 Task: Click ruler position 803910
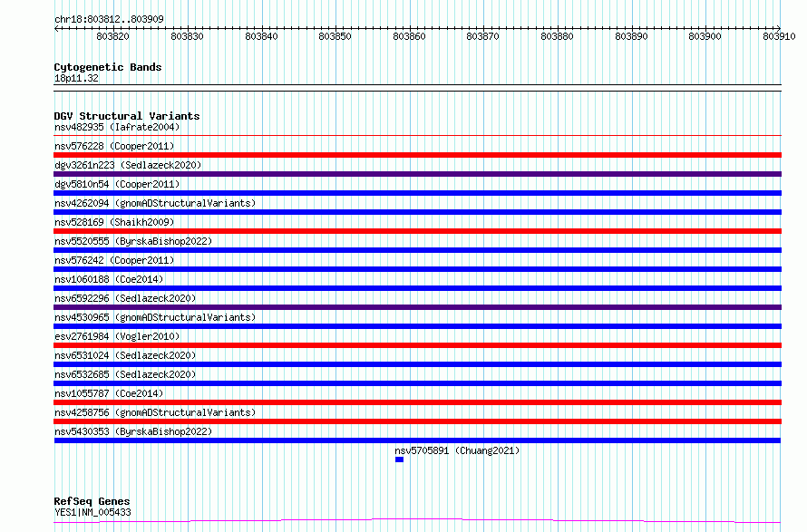click(779, 36)
